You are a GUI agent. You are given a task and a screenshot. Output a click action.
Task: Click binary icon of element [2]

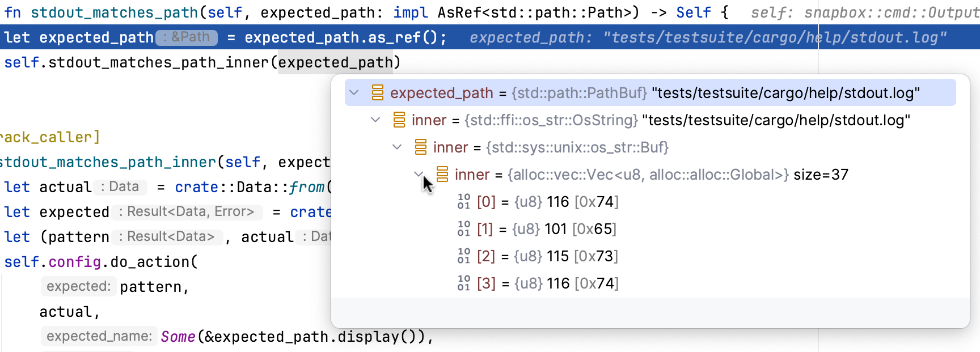[x=464, y=256]
